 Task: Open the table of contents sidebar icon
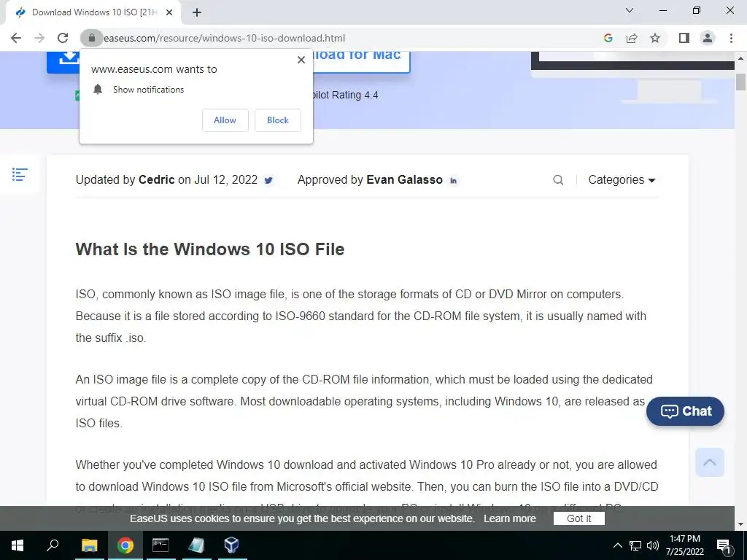20,175
